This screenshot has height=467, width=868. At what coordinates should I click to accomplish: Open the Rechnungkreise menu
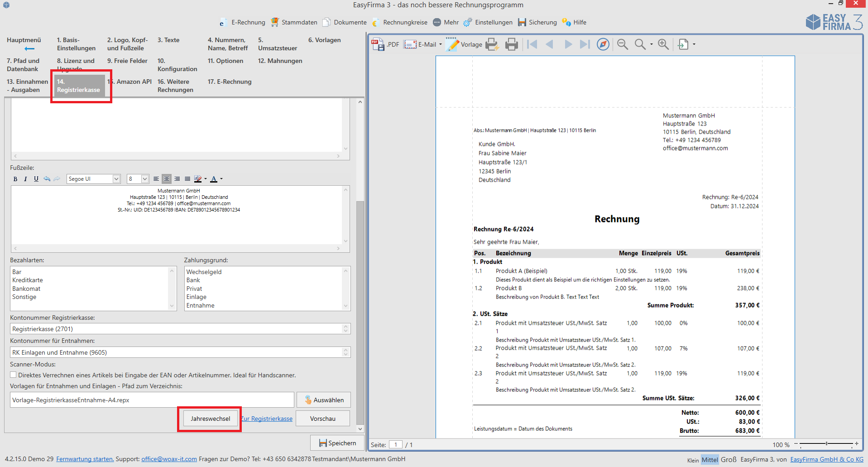coord(399,22)
